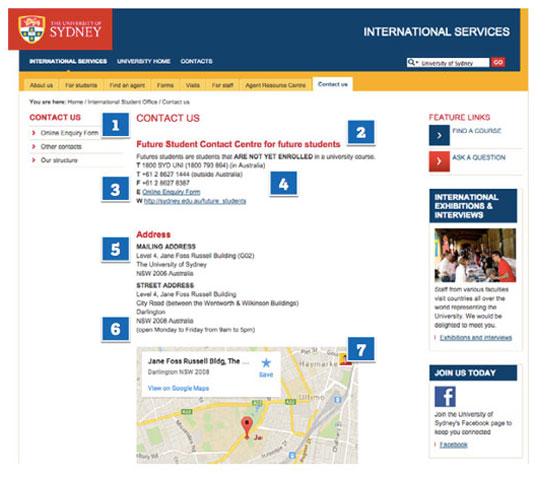Switch to the Find an agent tab

pyautogui.click(x=127, y=85)
